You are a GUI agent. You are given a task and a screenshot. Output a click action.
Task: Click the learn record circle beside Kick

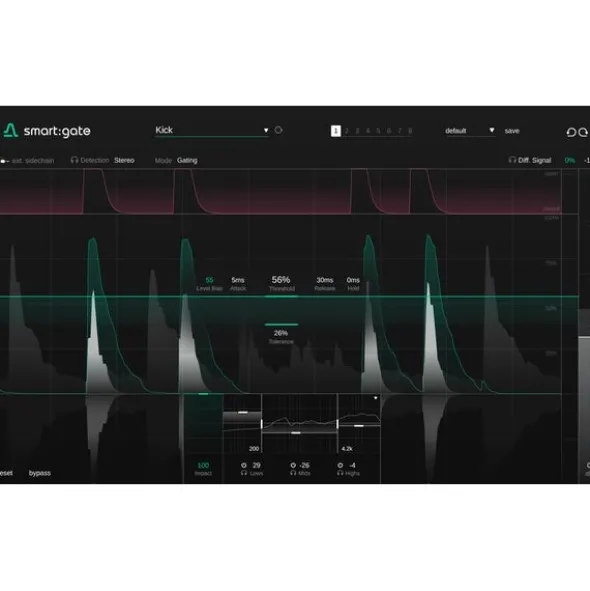tap(278, 130)
